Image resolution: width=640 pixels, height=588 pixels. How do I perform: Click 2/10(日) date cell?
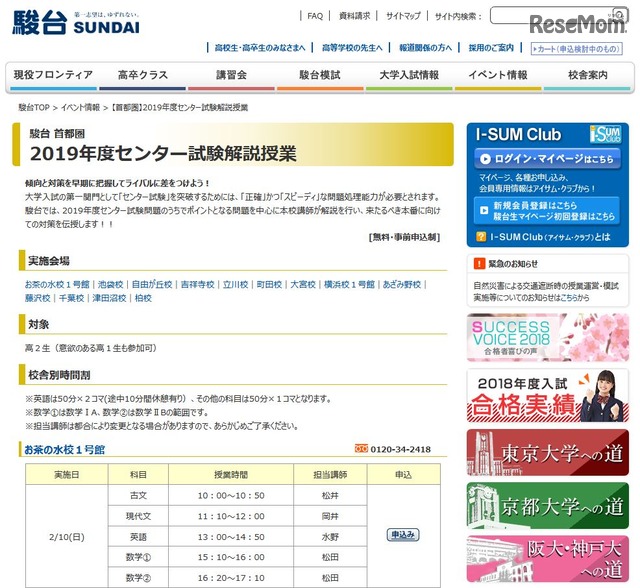(67, 537)
